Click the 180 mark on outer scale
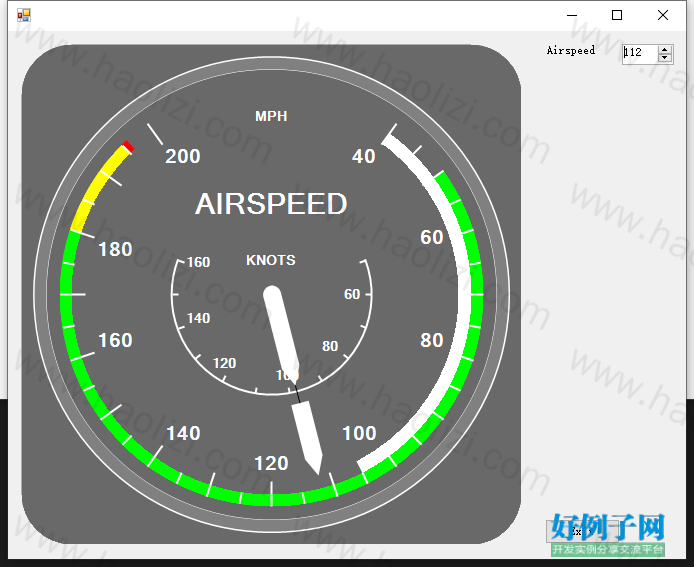Viewport: 694px width, 567px height. click(x=115, y=249)
